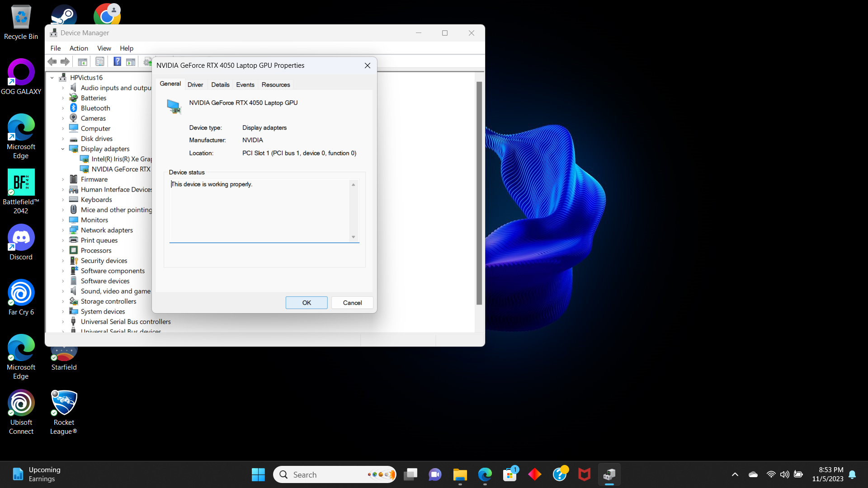
Task: Expand the Audio inputs and outputs tree
Action: tap(62, 88)
